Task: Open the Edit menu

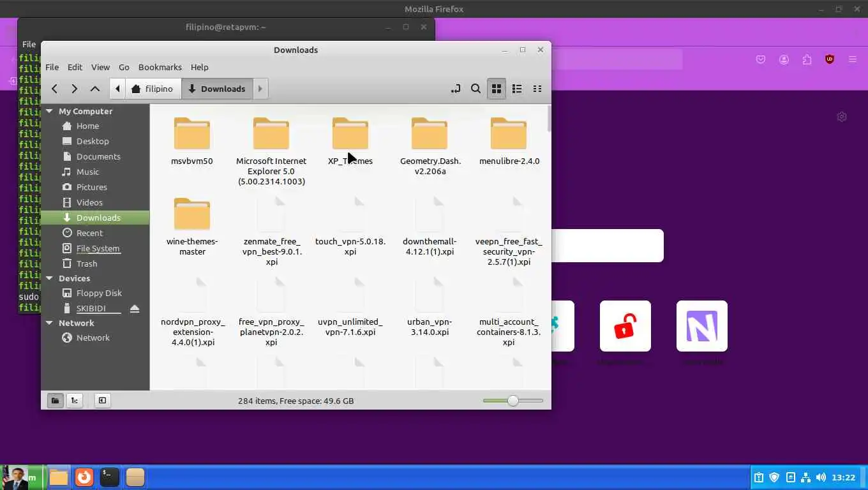Action: pyautogui.click(x=75, y=67)
